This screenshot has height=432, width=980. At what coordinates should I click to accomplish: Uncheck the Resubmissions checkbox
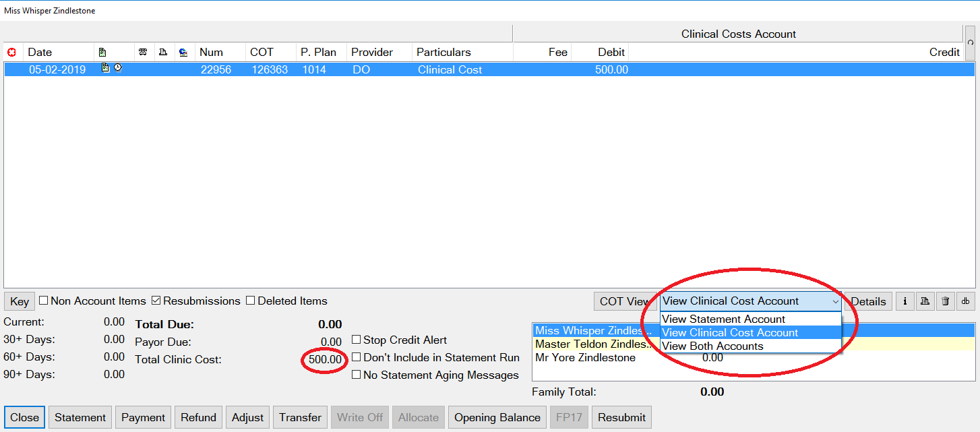(156, 301)
